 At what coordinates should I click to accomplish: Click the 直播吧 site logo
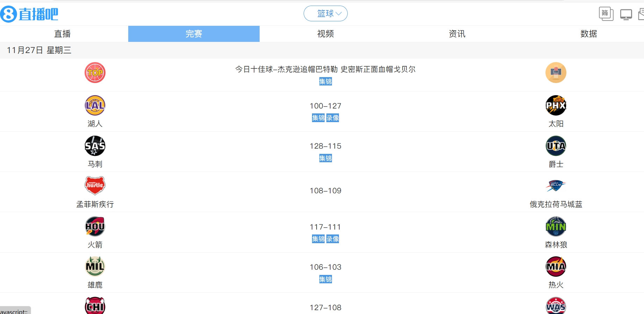tap(29, 14)
